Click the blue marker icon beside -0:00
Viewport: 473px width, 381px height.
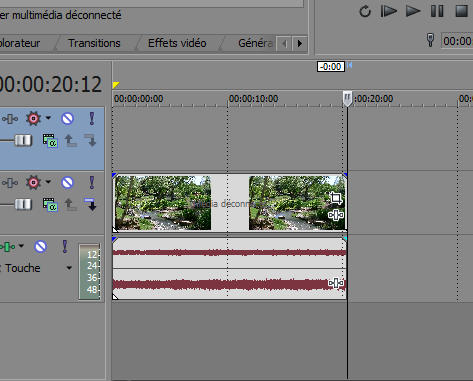[x=350, y=65]
